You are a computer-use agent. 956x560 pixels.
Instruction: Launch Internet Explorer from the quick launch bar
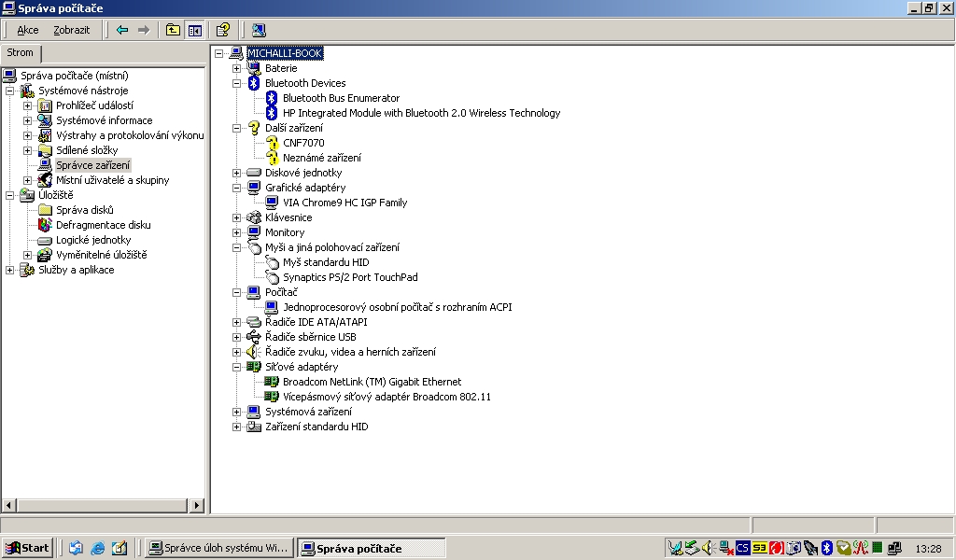[x=96, y=548]
